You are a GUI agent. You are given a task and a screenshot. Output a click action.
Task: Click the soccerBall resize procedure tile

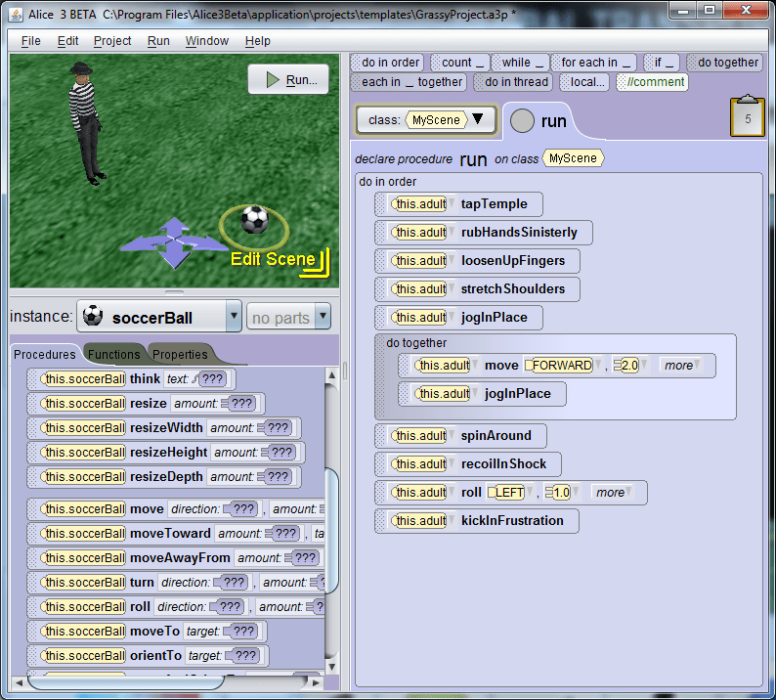point(146,404)
